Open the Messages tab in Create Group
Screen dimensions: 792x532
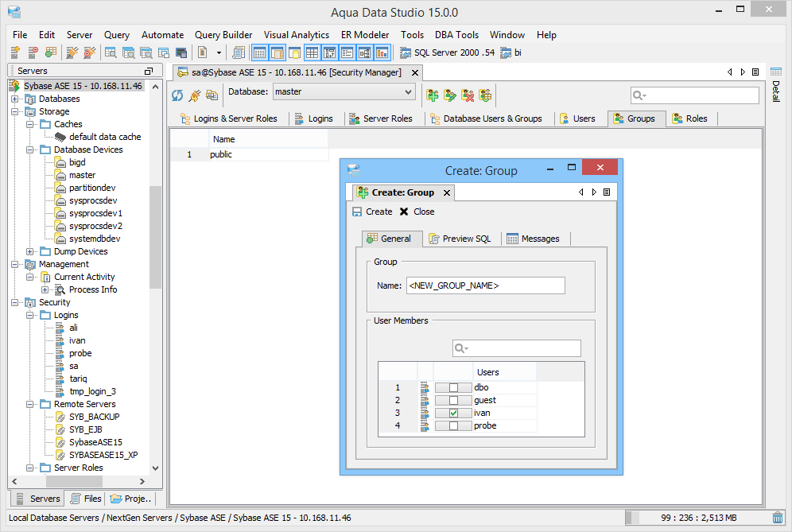[533, 239]
